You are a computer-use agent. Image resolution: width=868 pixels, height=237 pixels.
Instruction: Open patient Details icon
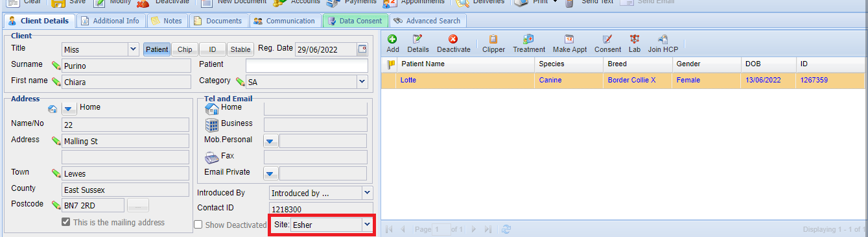(417, 39)
